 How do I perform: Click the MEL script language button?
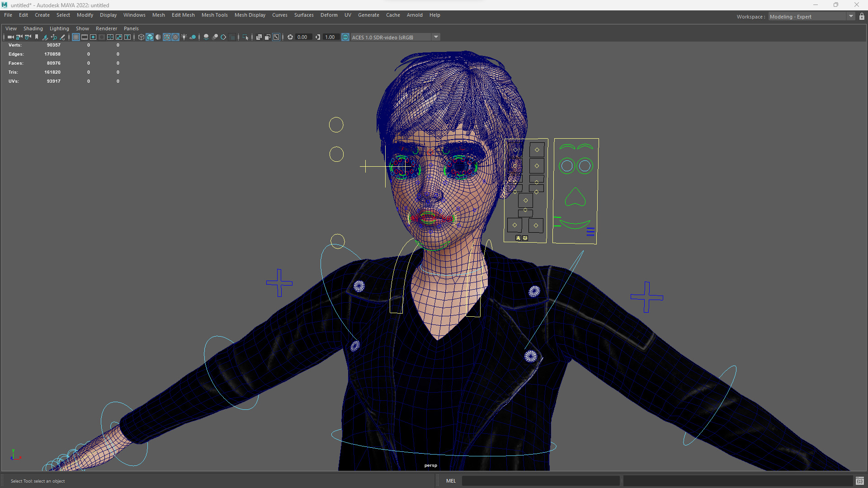[x=451, y=481]
